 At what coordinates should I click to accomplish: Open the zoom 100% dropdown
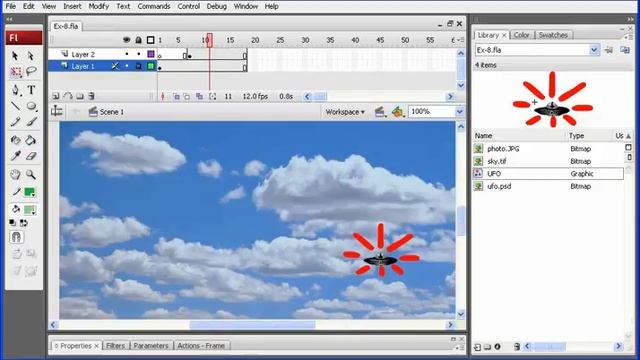460,111
